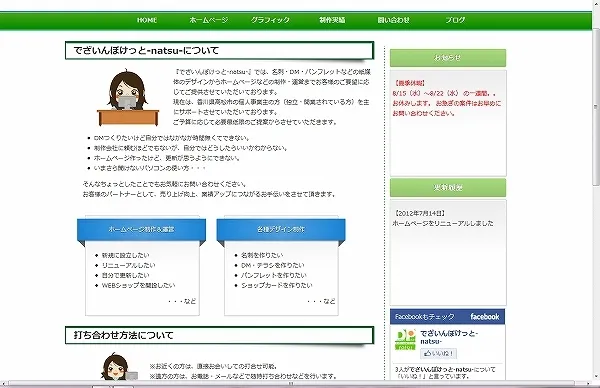Click the horizontal scrollbar at the bottom

pos(291,384)
